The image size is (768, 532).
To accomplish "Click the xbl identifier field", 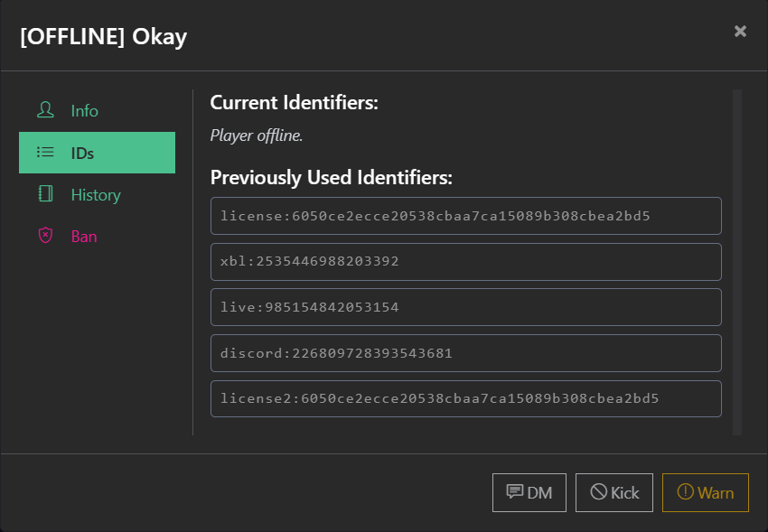I will (x=466, y=261).
